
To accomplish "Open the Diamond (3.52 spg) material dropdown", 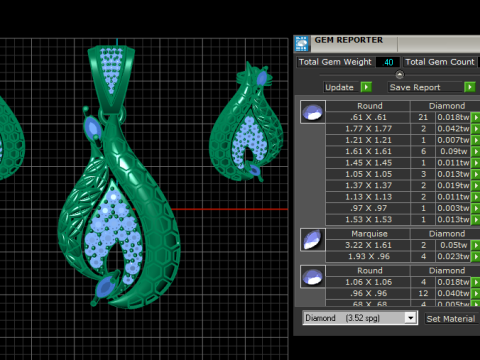I will 411,318.
